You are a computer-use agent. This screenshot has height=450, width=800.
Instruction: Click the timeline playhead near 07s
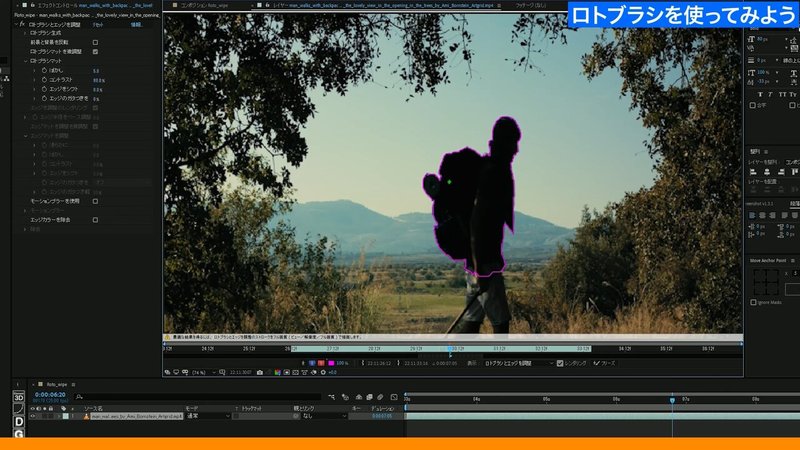click(672, 400)
